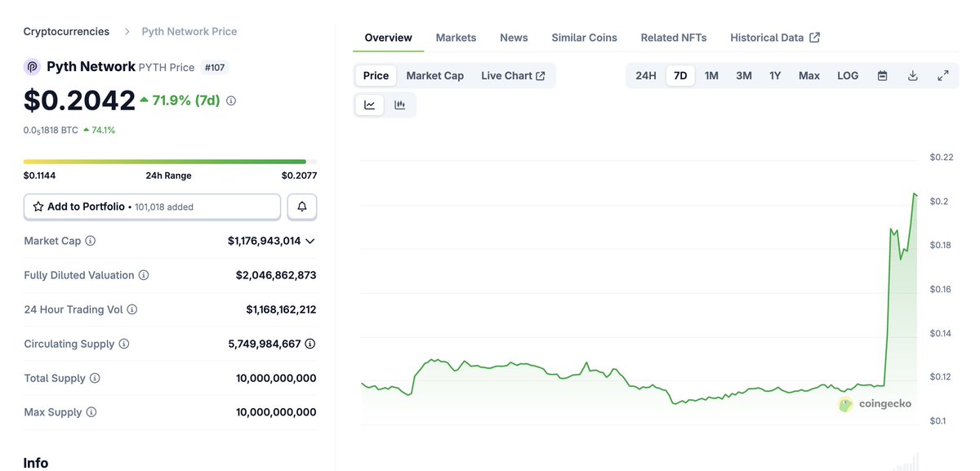Click the $0.14 axis label
The height and width of the screenshot is (471, 980).
(942, 333)
